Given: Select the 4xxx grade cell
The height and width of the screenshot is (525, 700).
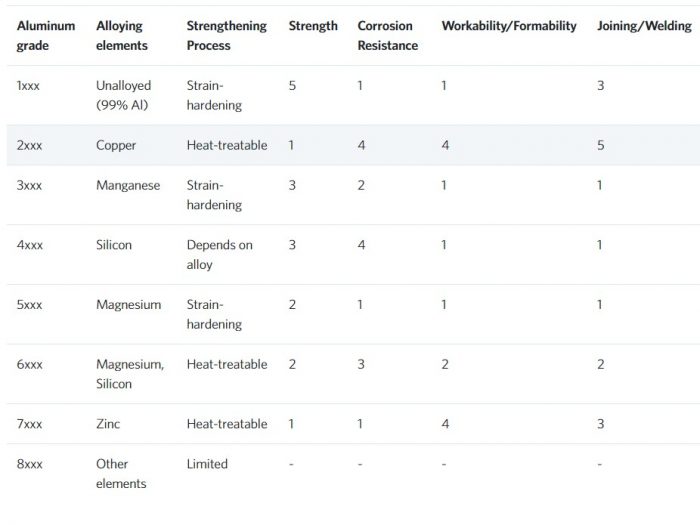Looking at the screenshot, I should 30,245.
